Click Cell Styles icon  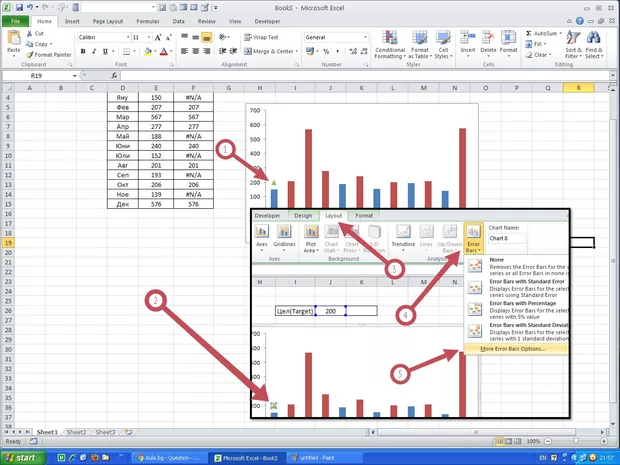pyautogui.click(x=443, y=38)
